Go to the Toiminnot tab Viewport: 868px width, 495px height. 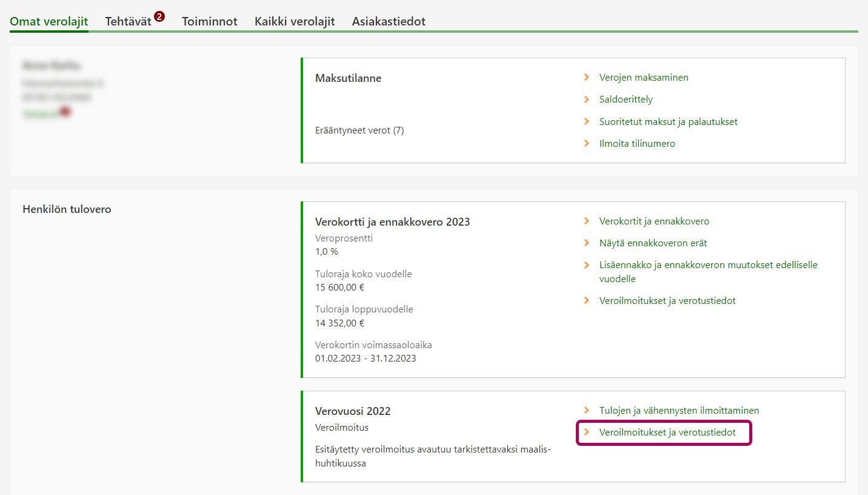point(210,21)
